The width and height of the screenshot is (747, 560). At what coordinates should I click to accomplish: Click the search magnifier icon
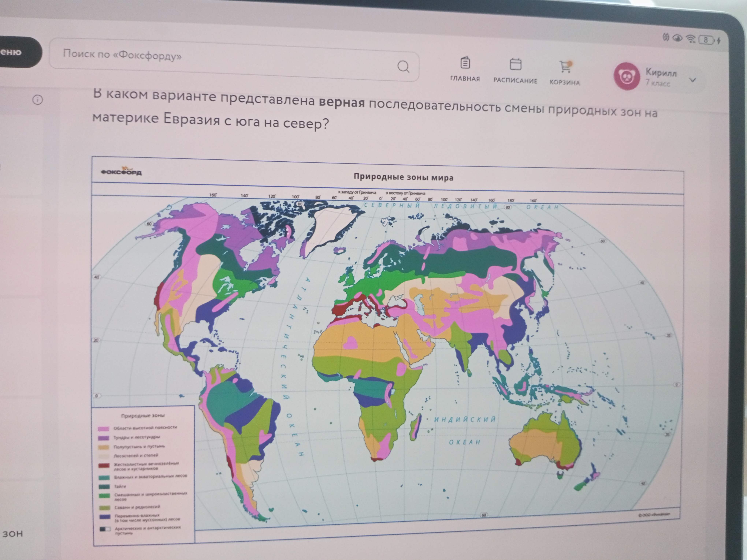(x=403, y=66)
